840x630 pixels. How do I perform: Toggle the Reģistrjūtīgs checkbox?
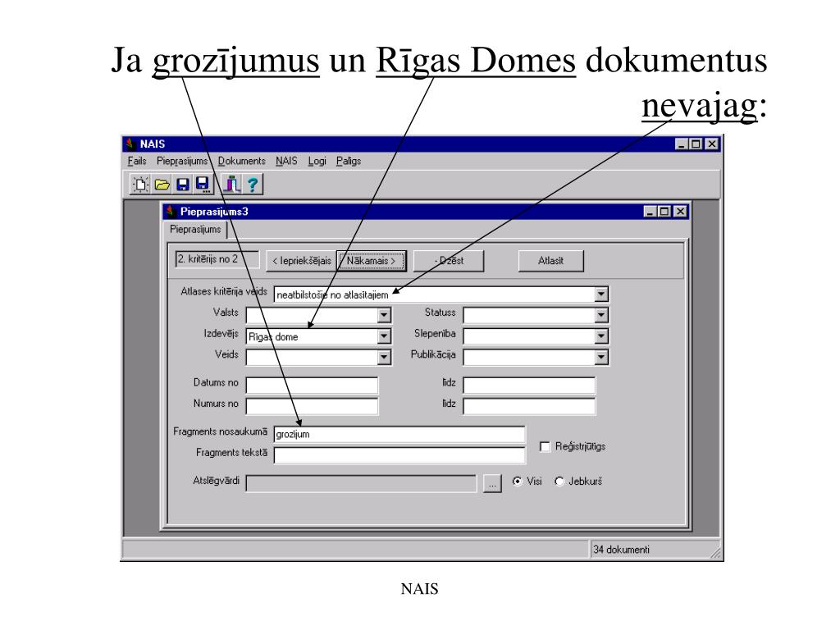click(x=545, y=446)
